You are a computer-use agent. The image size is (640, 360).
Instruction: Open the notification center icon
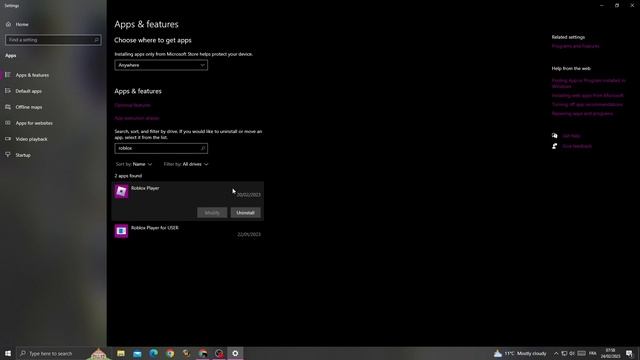629,353
